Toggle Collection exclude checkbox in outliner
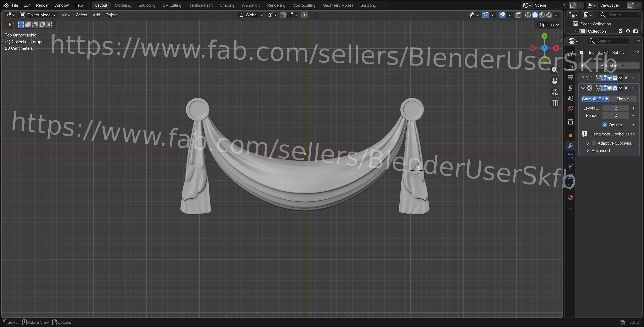Image resolution: width=644 pixels, height=327 pixels. [x=620, y=31]
